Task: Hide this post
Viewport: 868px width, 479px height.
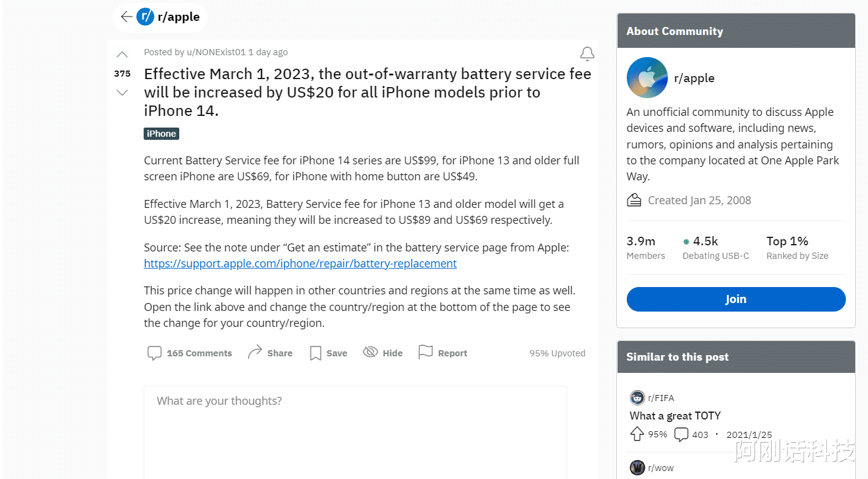Action: (x=382, y=353)
